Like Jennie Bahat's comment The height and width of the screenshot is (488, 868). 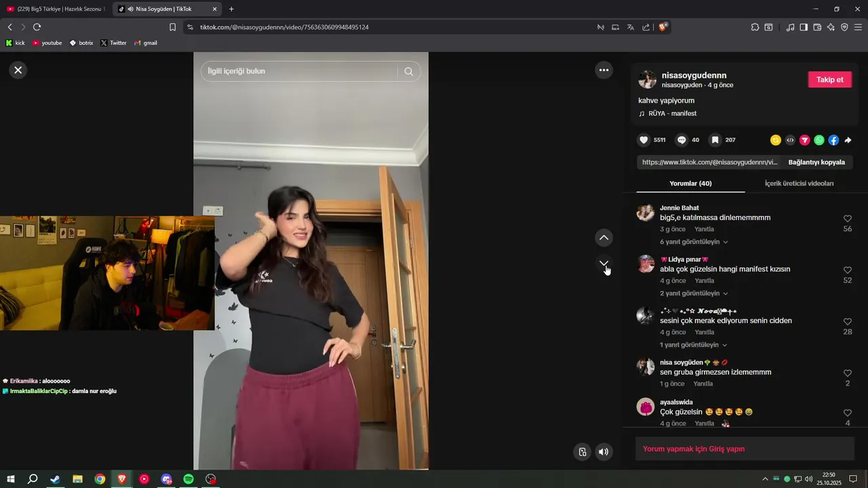848,219
